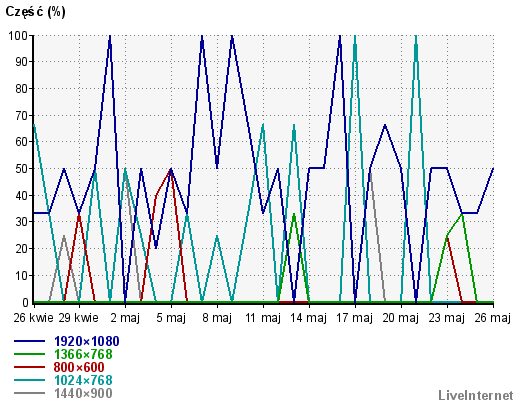Click the 1366×768 legend label
The image size is (520, 405).
click(83, 354)
